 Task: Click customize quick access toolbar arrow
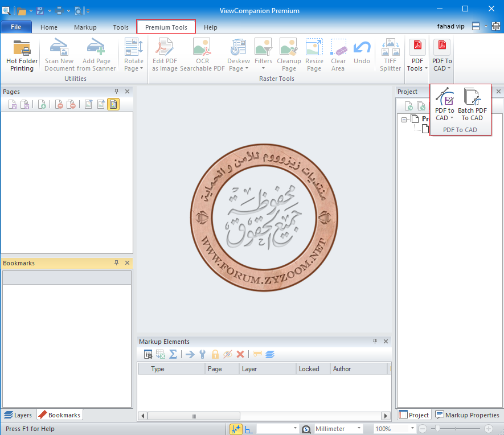pos(88,11)
